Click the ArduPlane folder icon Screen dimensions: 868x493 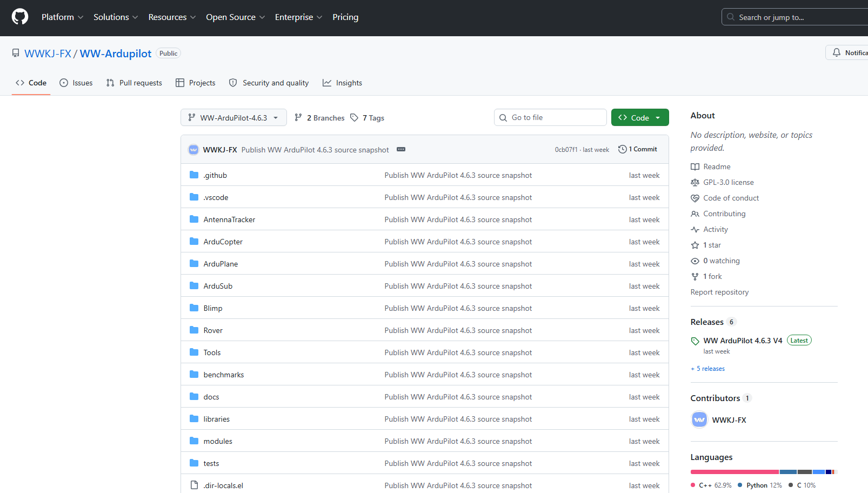pos(194,263)
